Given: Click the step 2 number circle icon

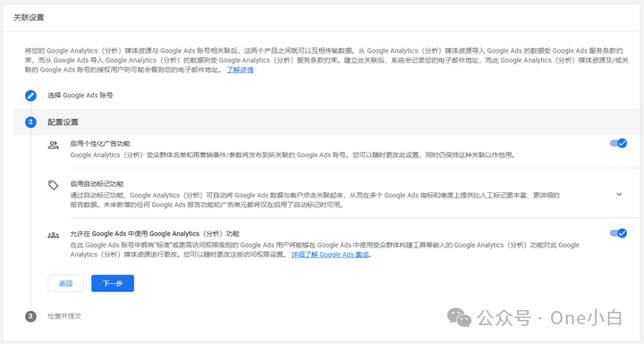Looking at the screenshot, I should (x=30, y=122).
